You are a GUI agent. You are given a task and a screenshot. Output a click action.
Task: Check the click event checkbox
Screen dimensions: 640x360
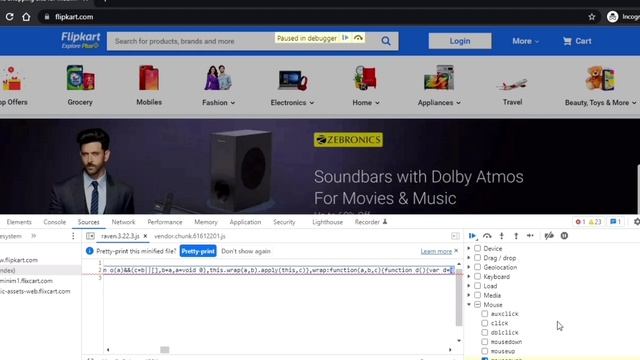tap(484, 323)
